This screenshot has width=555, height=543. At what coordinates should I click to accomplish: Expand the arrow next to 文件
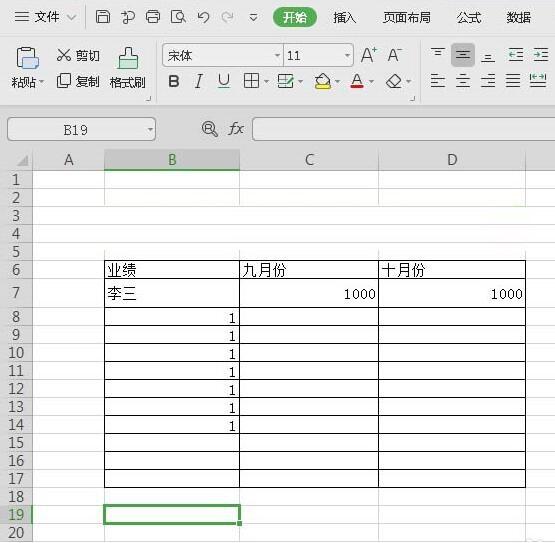click(71, 17)
